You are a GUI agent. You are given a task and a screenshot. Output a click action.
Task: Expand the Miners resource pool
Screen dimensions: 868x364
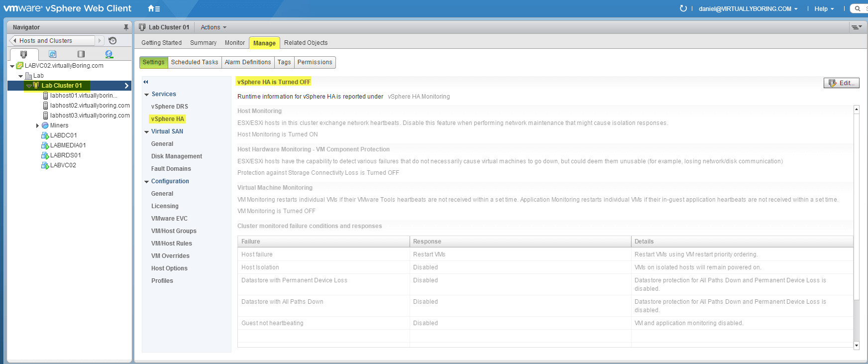point(37,125)
